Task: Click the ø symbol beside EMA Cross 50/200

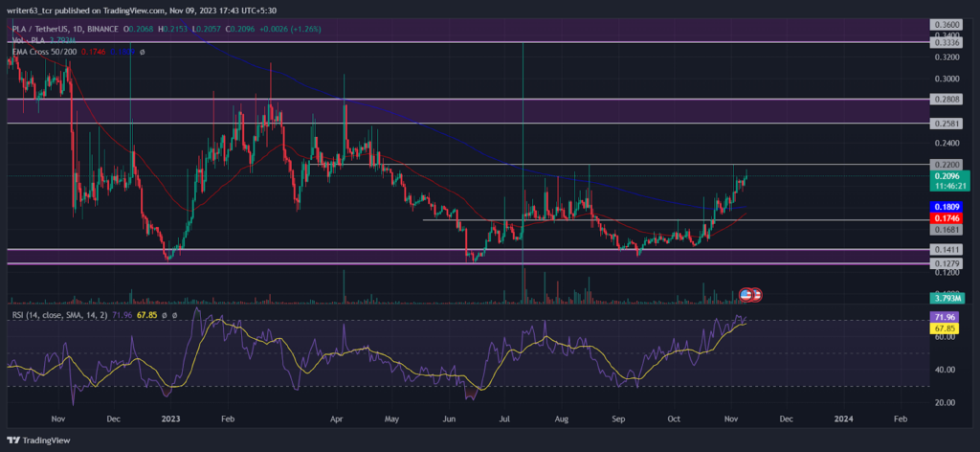Action: point(143,52)
